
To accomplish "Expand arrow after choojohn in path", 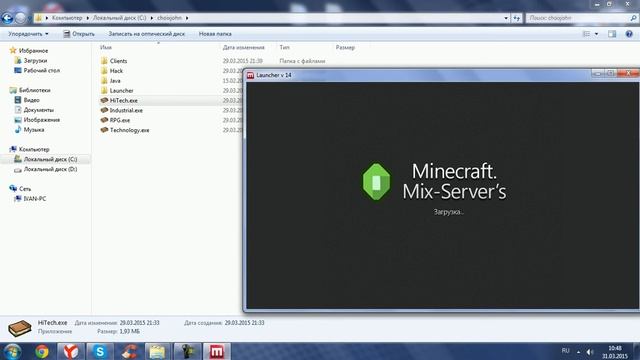I will tap(187, 18).
